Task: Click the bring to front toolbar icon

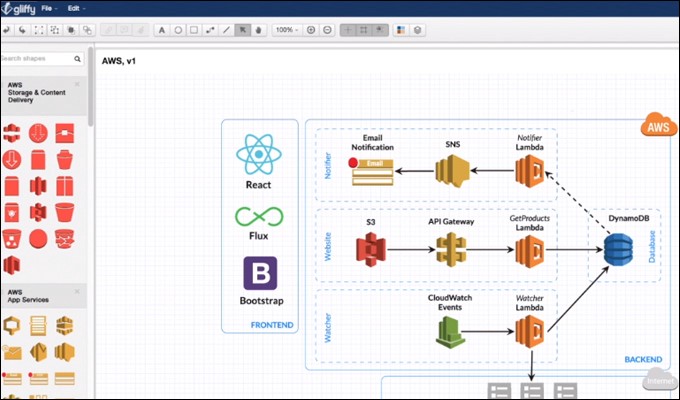Action: pyautogui.click(x=71, y=30)
